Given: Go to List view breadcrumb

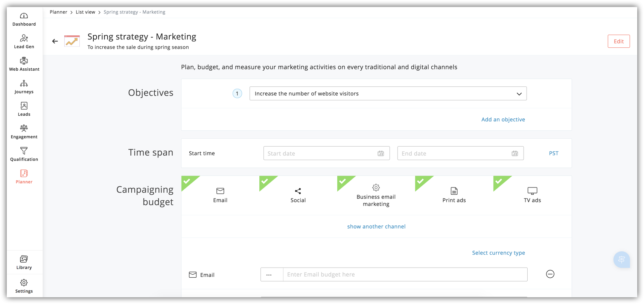Looking at the screenshot, I should 85,12.
